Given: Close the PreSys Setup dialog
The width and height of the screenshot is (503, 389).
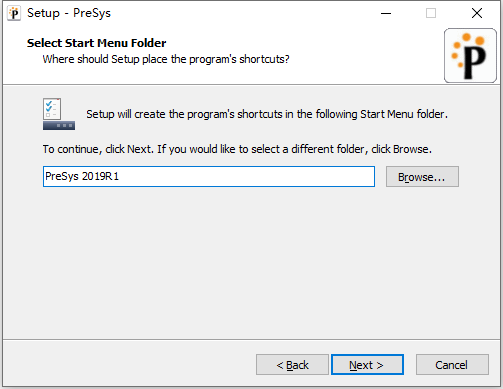Looking at the screenshot, I should point(477,13).
